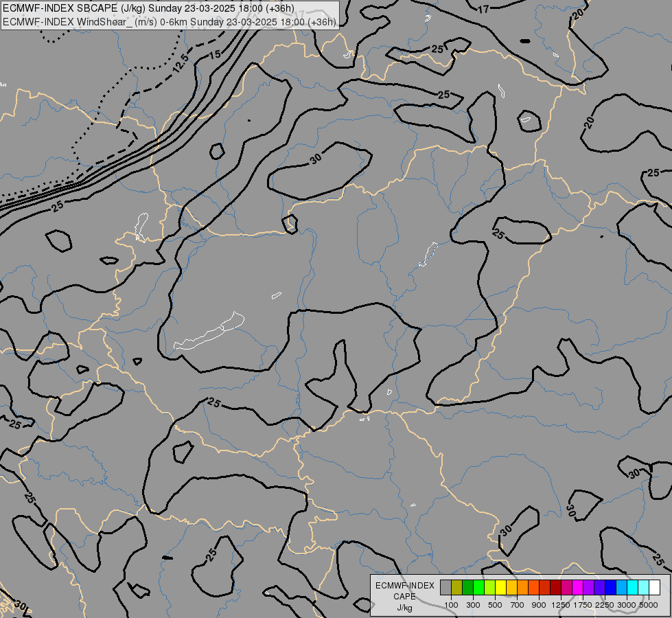
Task: Select the pure blue legend swatch
Action: tap(611, 587)
